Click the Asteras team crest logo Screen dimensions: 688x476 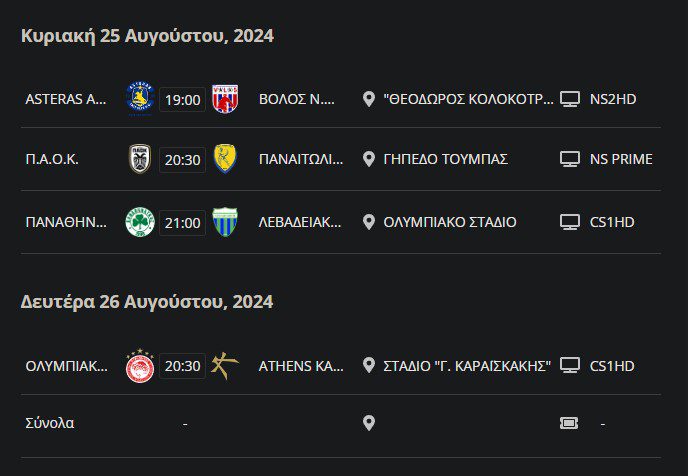pyautogui.click(x=139, y=98)
